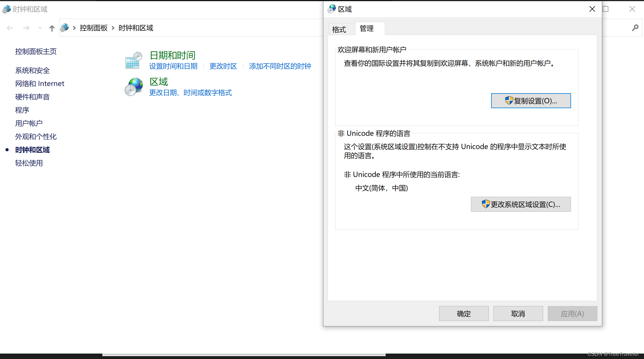Open recent locations dropdown arrow
Image resolution: width=644 pixels, height=359 pixels.
pyautogui.click(x=40, y=28)
